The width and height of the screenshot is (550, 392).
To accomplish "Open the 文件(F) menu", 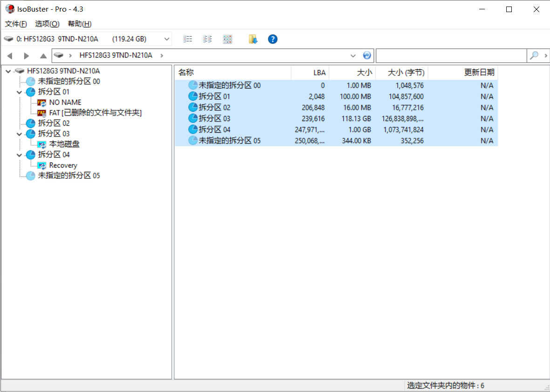I will tap(16, 24).
